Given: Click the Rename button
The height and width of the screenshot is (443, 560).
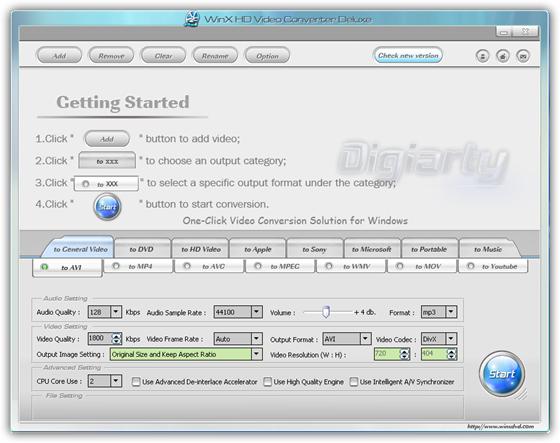Looking at the screenshot, I should (x=215, y=56).
